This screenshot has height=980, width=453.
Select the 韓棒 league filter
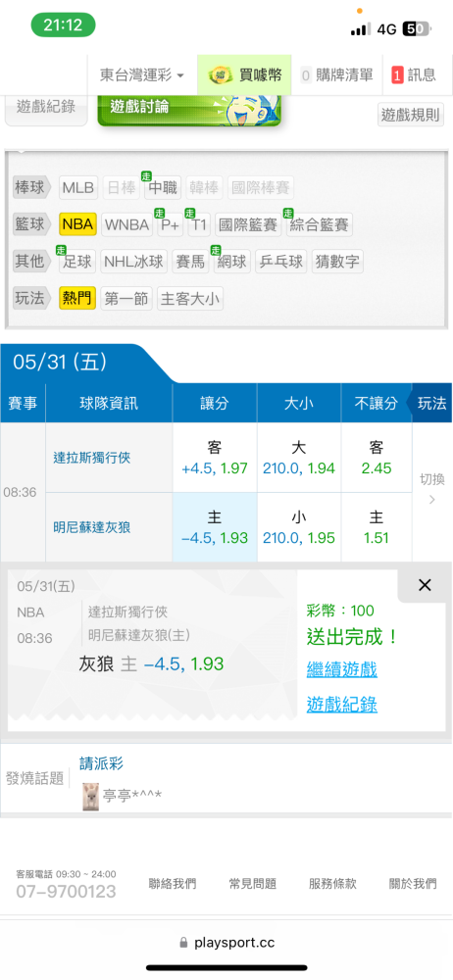(x=205, y=187)
